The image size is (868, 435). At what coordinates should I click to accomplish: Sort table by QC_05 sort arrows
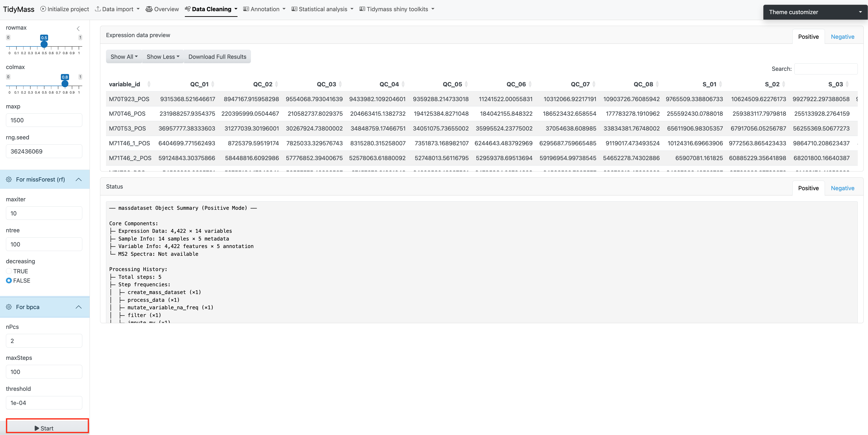(x=466, y=84)
